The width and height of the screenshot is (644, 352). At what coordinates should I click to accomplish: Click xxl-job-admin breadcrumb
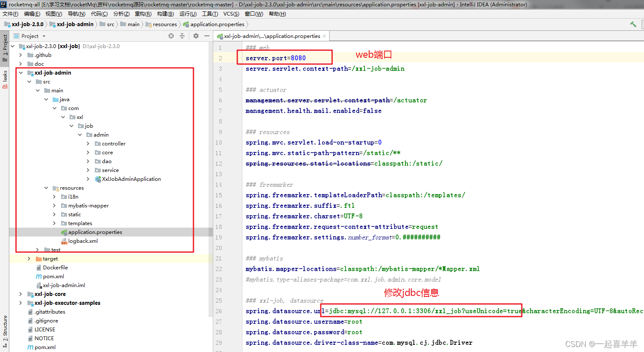(72, 24)
